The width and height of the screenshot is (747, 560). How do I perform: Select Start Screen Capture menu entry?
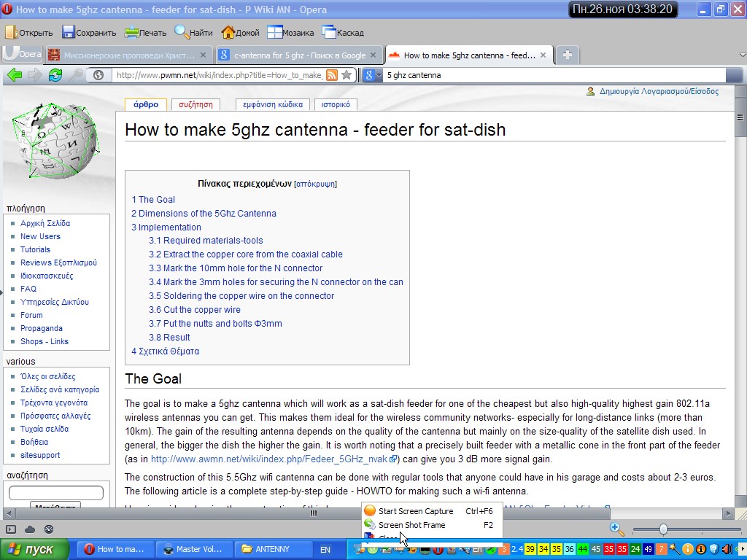(415, 511)
